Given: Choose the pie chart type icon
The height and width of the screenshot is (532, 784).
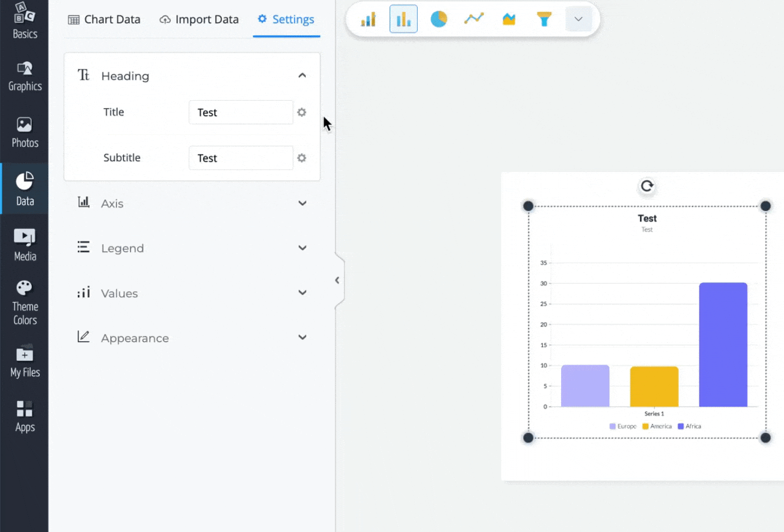Looking at the screenshot, I should point(438,20).
